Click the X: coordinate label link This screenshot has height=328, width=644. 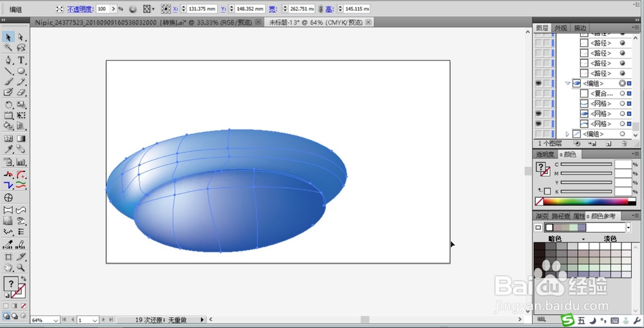click(176, 8)
